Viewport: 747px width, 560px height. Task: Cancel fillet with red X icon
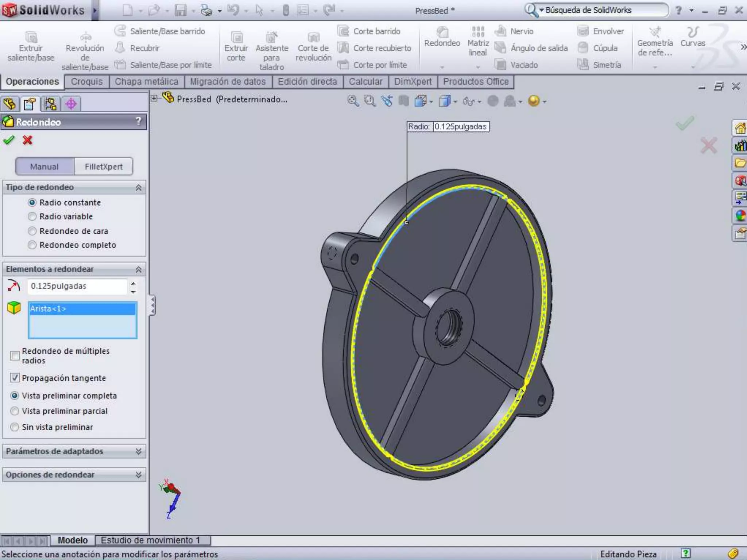coord(27,140)
